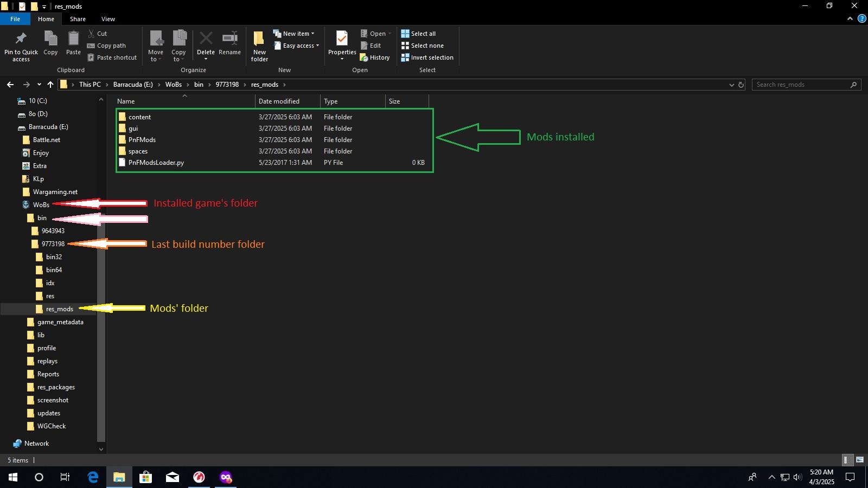Open Task View on taskbar
This screenshot has width=868, height=488.
65,477
